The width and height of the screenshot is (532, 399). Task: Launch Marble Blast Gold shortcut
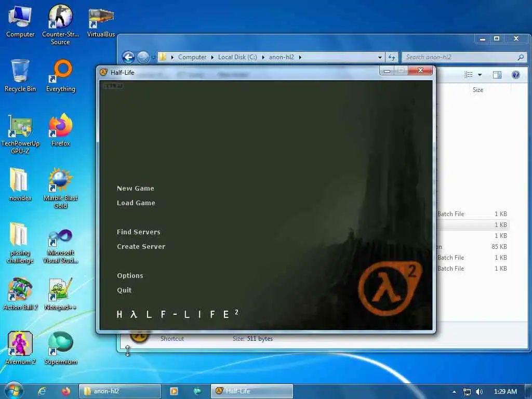point(61,189)
